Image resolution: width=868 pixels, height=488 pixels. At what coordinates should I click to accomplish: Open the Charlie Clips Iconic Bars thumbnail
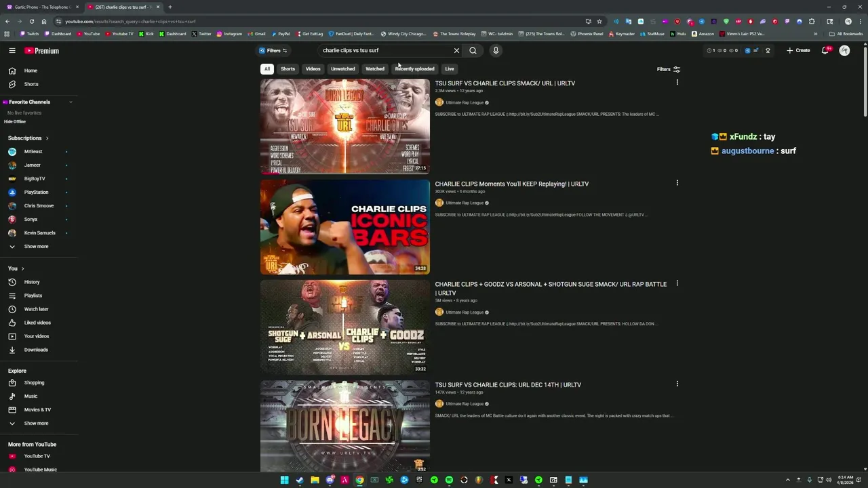[x=345, y=227]
